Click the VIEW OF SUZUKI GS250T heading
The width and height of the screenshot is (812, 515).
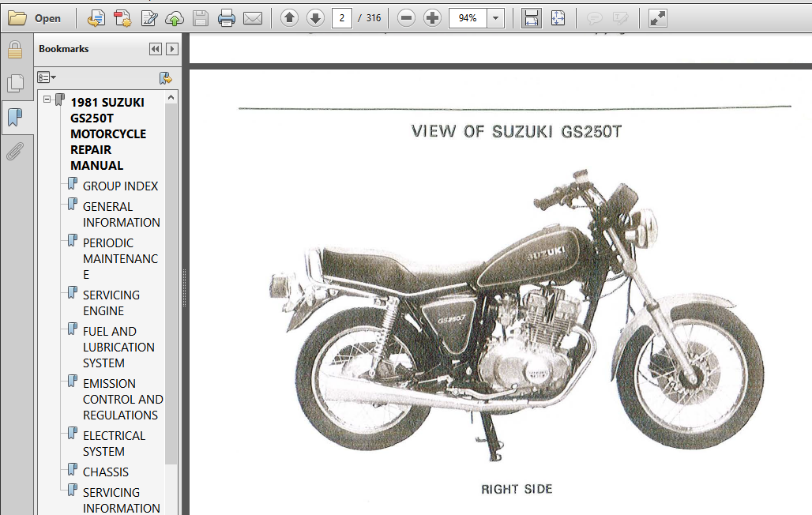point(517,132)
